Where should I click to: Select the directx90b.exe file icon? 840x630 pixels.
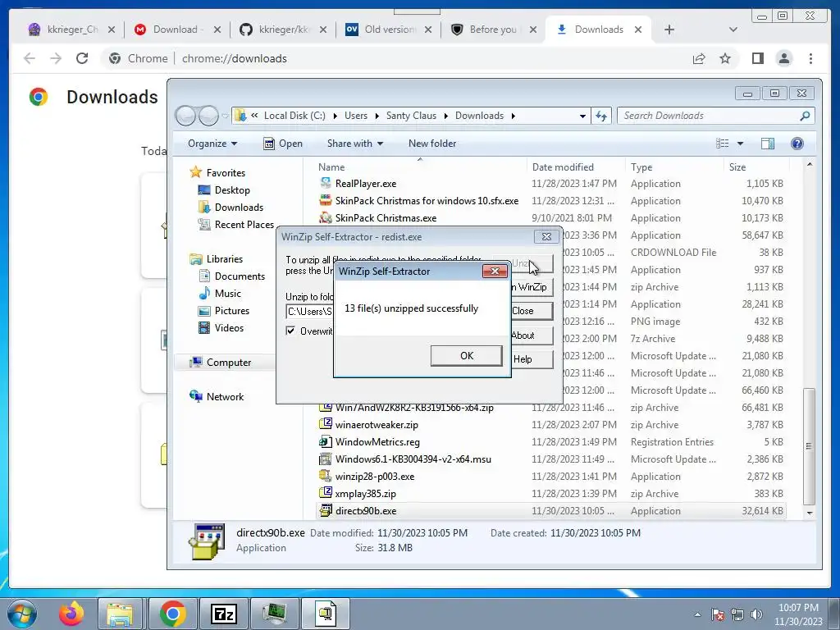click(325, 510)
